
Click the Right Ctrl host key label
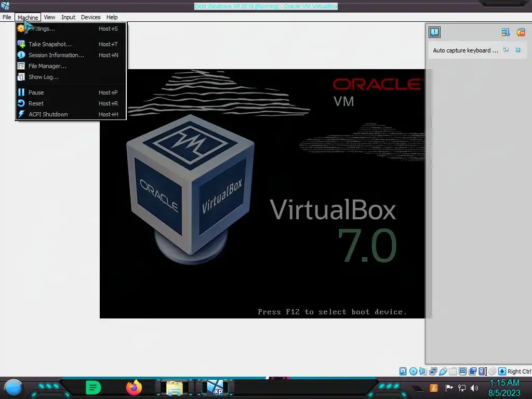[519, 371]
